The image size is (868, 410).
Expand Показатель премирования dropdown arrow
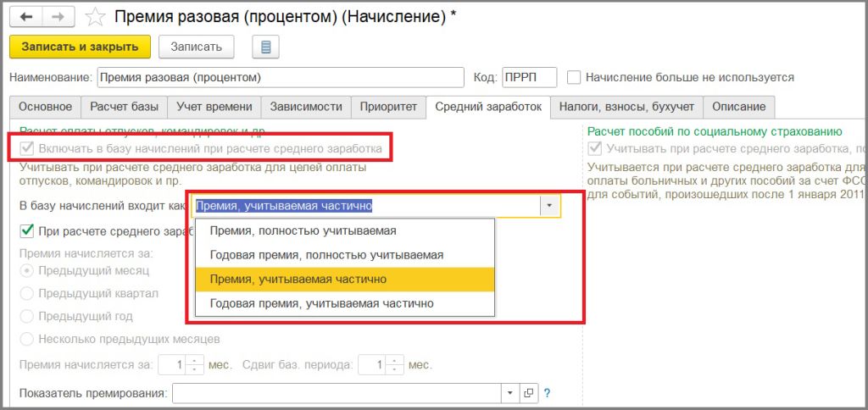click(510, 393)
